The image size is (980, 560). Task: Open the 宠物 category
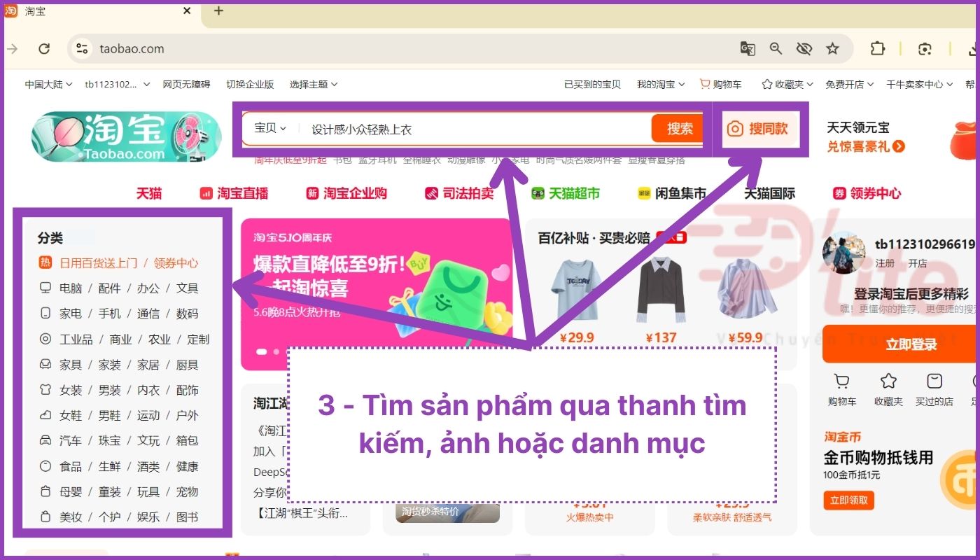tap(187, 491)
